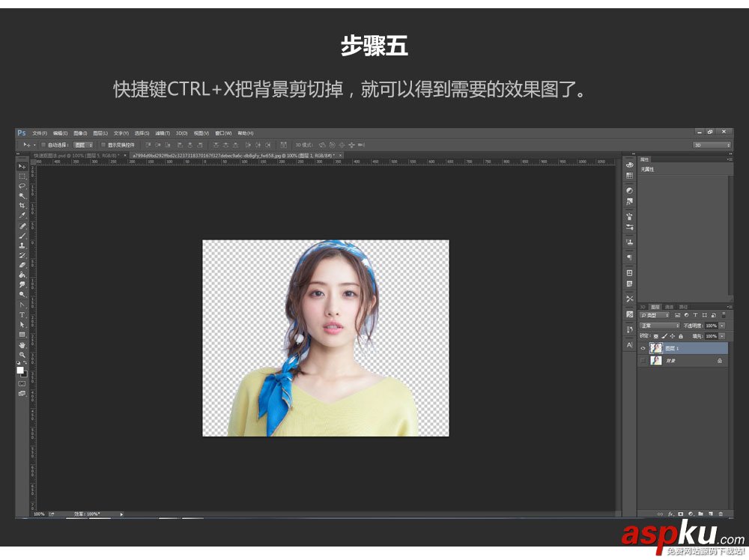Click foreground color swatch

click(20, 370)
